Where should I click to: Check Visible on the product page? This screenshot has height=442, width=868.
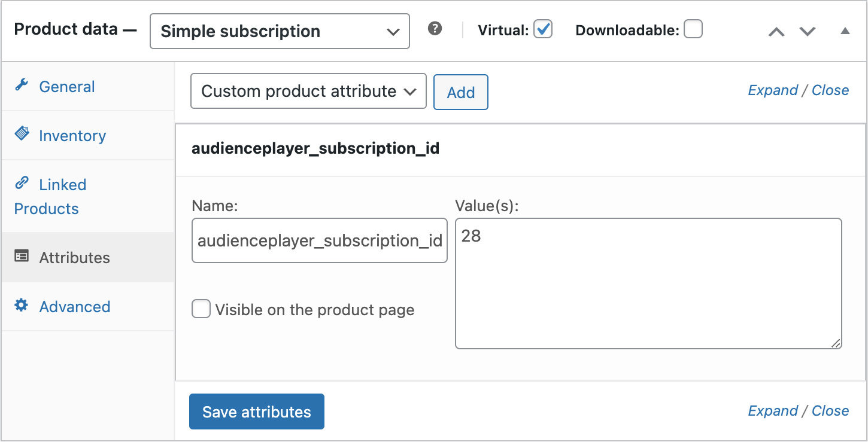201,309
